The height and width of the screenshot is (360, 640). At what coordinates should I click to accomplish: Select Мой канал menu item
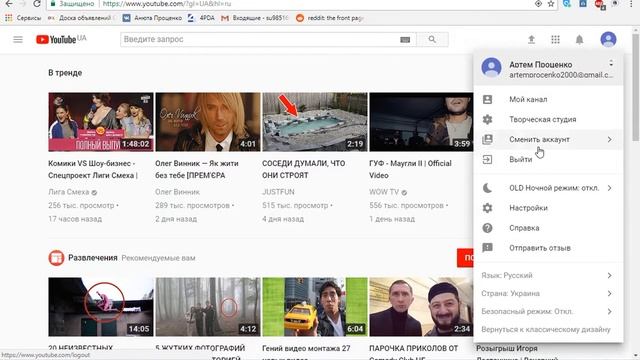point(548,99)
